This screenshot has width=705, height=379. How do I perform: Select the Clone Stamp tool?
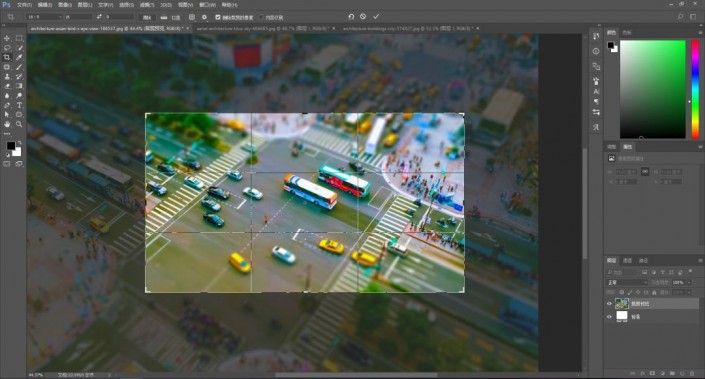(x=7, y=76)
